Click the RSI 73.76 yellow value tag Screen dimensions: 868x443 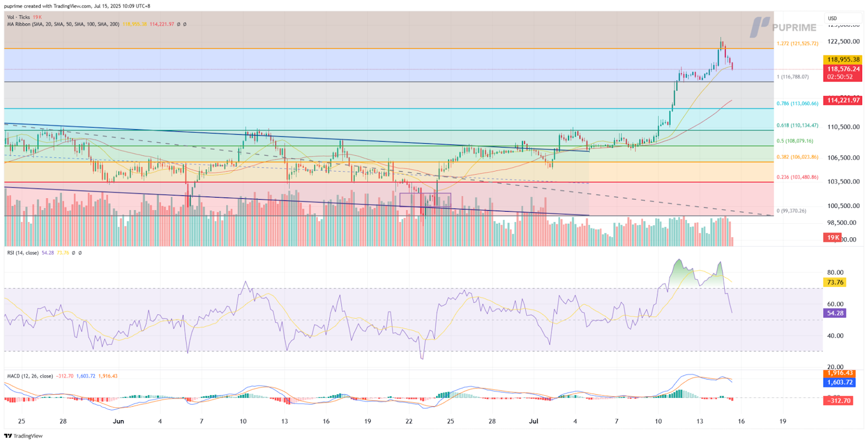pos(835,282)
